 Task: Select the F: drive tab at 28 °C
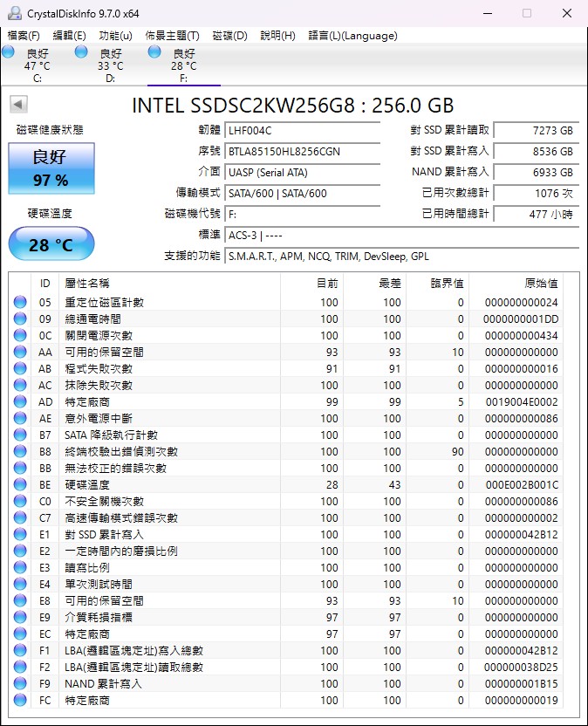(184, 65)
